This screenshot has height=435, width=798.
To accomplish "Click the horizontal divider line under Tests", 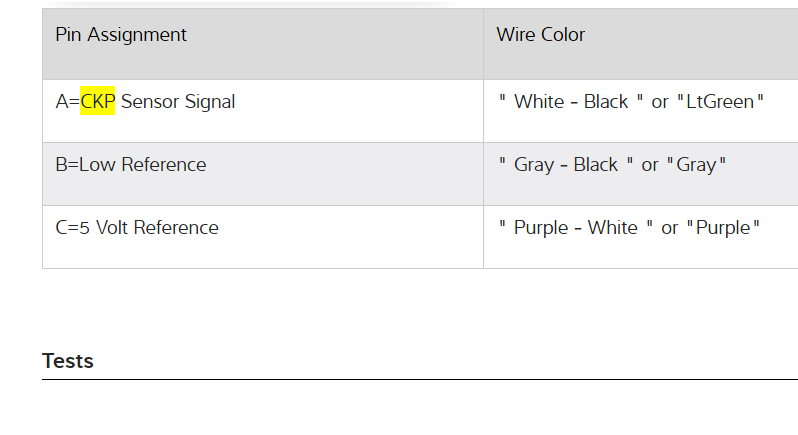I will [420, 379].
